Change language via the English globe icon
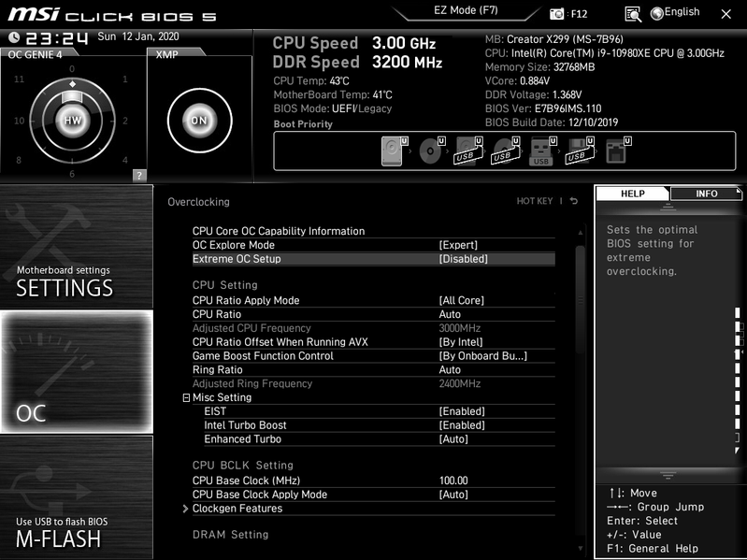Viewport: 747px width, 560px height. [x=675, y=13]
